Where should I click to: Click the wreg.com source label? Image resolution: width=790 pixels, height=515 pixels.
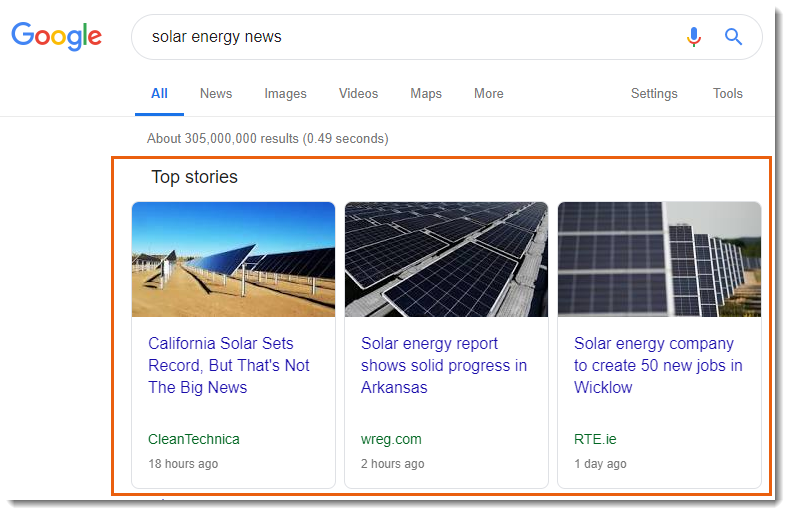coord(391,439)
